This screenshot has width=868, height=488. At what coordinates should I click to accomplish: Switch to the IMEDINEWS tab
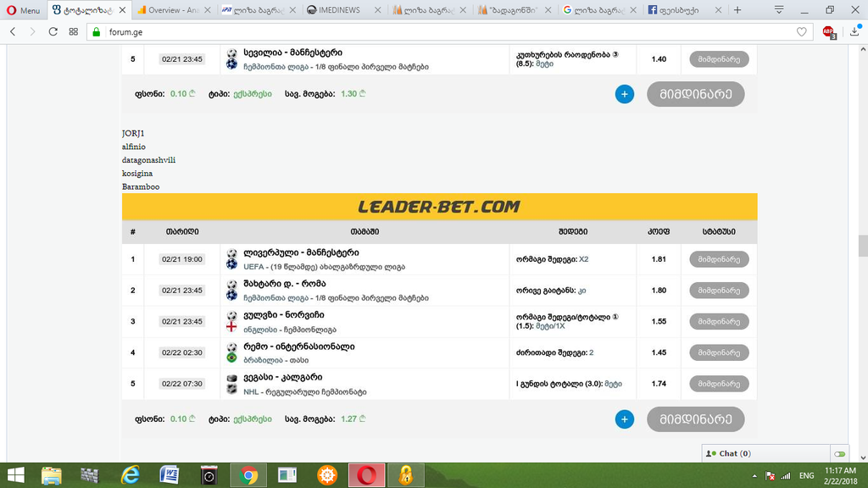tap(339, 10)
